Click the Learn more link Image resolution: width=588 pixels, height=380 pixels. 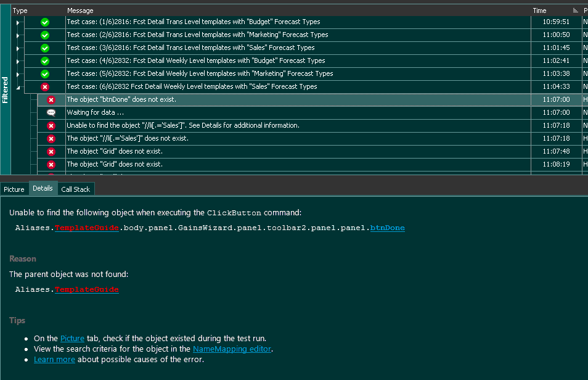54,360
